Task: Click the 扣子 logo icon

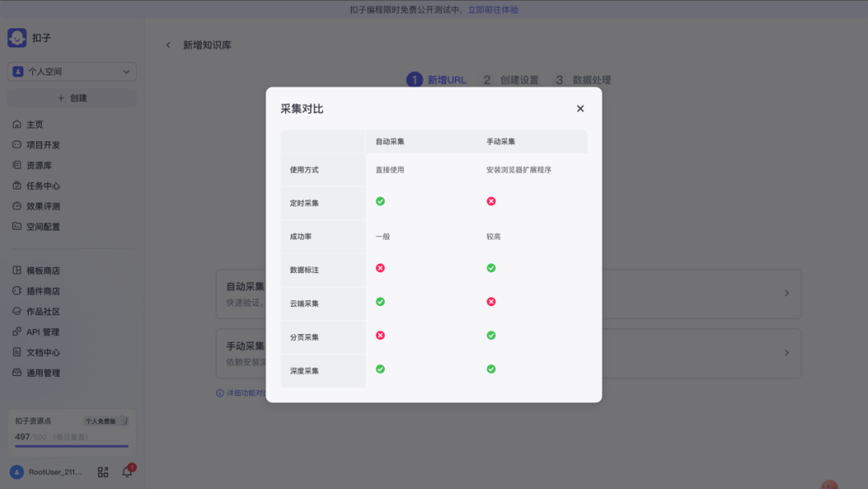Action: click(x=17, y=38)
